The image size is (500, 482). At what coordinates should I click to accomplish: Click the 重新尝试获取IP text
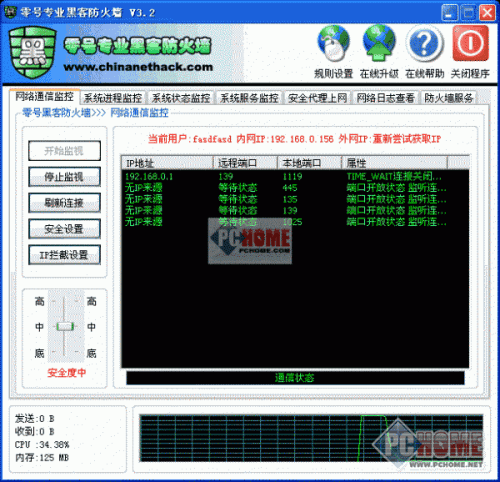point(407,139)
